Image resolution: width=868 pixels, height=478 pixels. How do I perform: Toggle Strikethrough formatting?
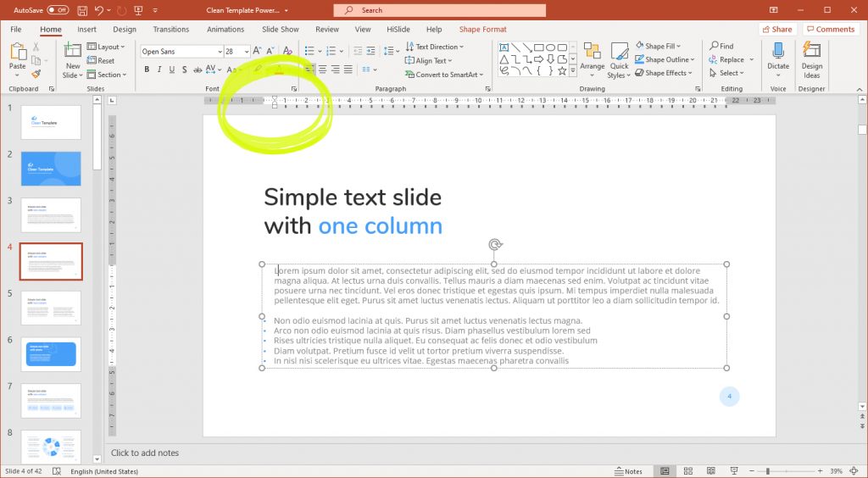[198, 69]
